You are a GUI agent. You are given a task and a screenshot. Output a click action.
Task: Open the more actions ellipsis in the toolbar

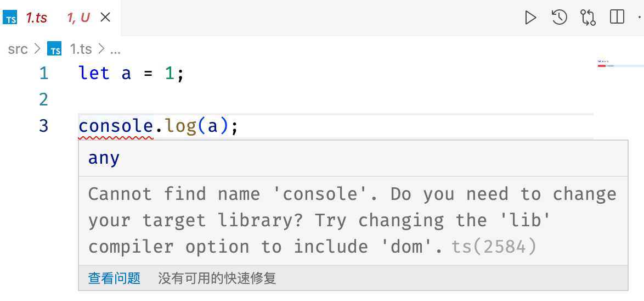pos(641,17)
